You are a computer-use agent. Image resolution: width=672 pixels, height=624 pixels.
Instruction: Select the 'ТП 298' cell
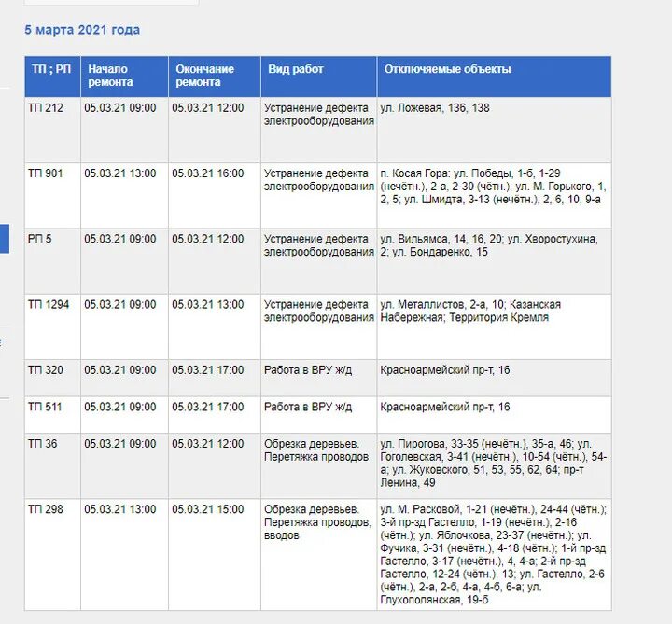[x=52, y=554]
